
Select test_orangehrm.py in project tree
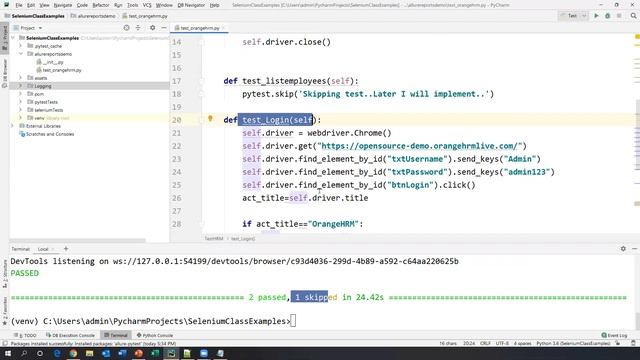(62, 70)
